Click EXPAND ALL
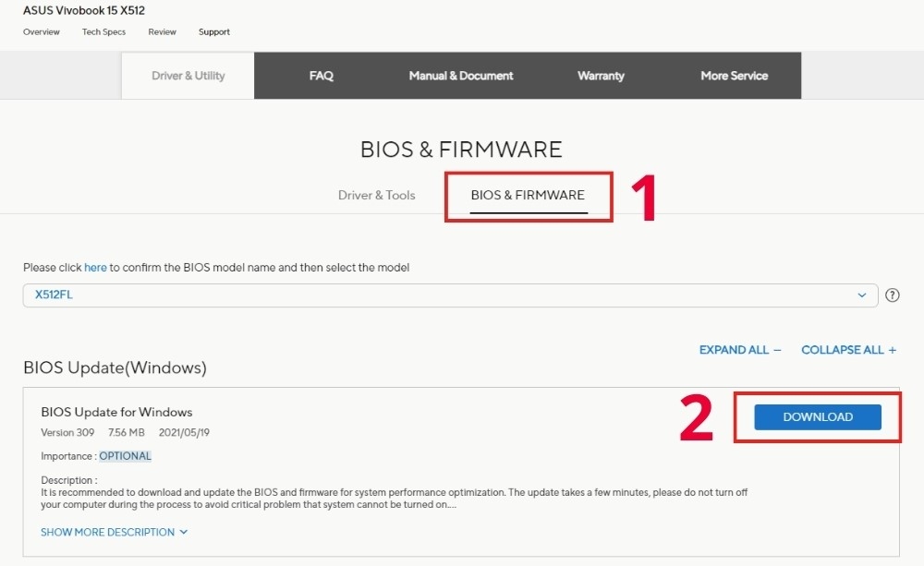 (739, 350)
